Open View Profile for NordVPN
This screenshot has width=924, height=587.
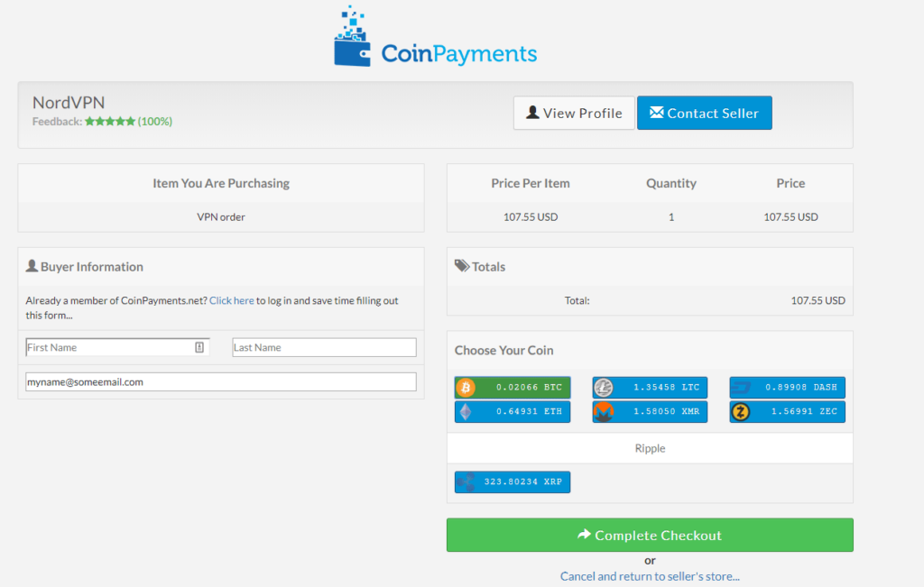(x=574, y=113)
